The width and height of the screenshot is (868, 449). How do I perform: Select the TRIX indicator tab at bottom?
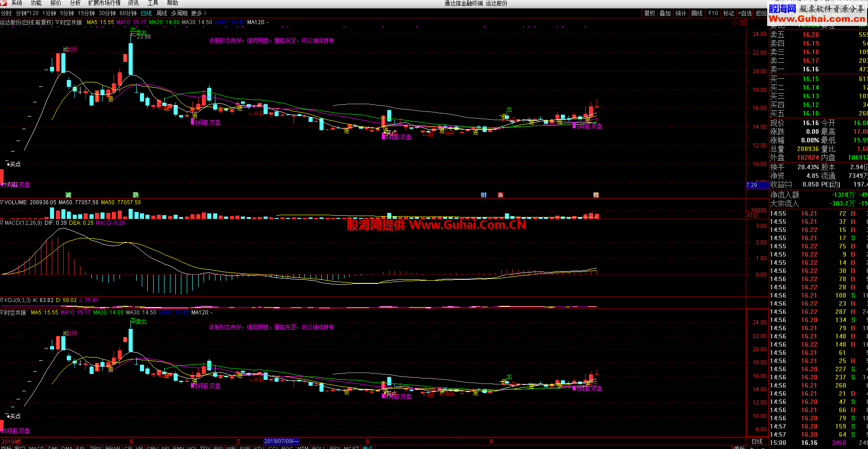[x=95, y=447]
